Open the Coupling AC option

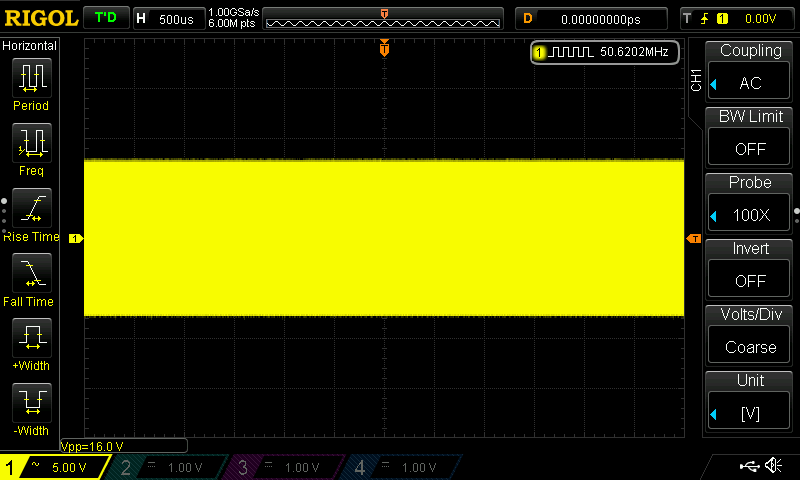click(x=749, y=82)
